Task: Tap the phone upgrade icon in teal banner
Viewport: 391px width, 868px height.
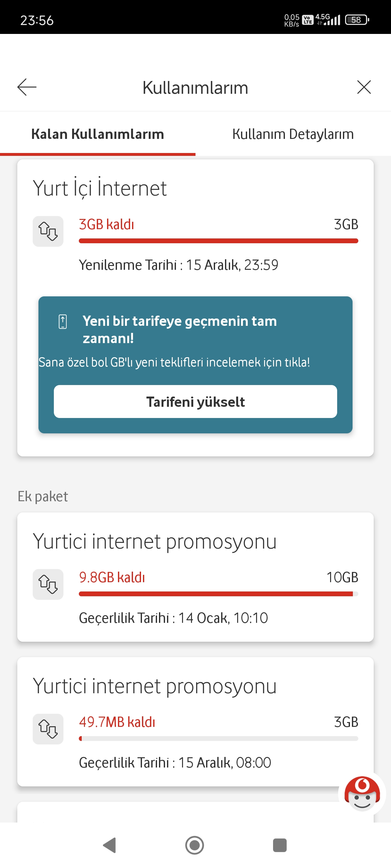Action: click(x=63, y=321)
